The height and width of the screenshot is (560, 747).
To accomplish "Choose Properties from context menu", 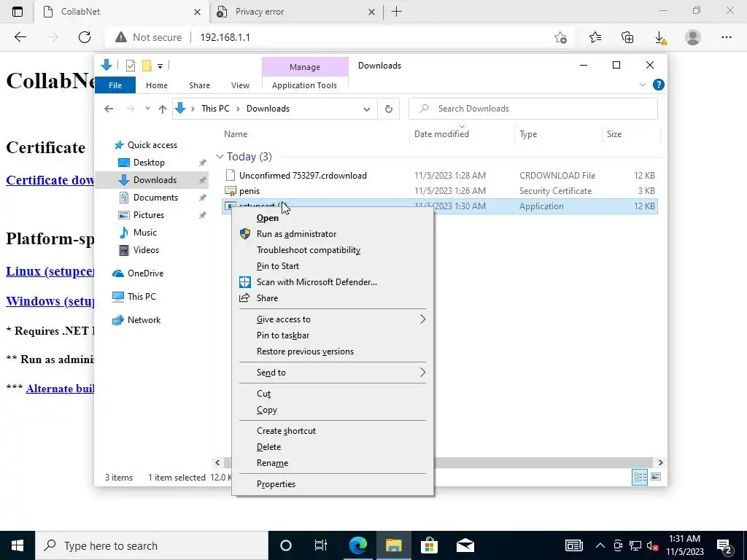I will [x=333, y=484].
